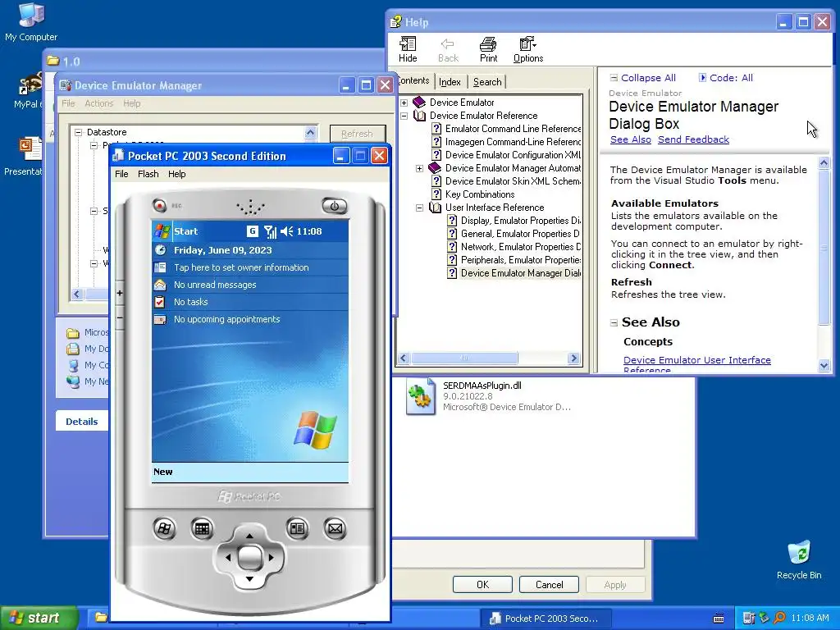The height and width of the screenshot is (630, 840).
Task: Tap the D-pad down arrow on emulator
Action: (x=249, y=578)
